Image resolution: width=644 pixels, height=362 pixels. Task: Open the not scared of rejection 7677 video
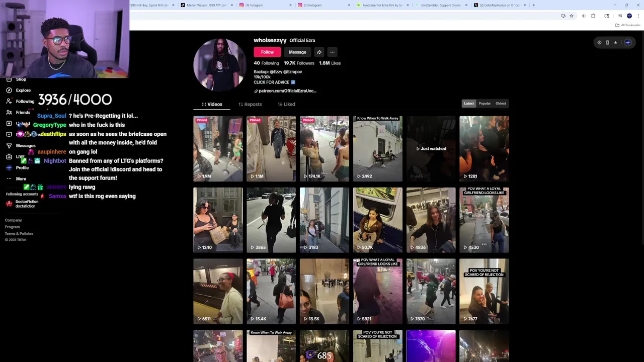click(x=484, y=291)
